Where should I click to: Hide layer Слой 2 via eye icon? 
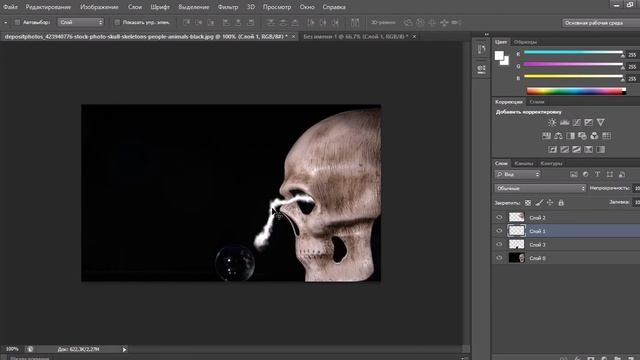coord(499,218)
